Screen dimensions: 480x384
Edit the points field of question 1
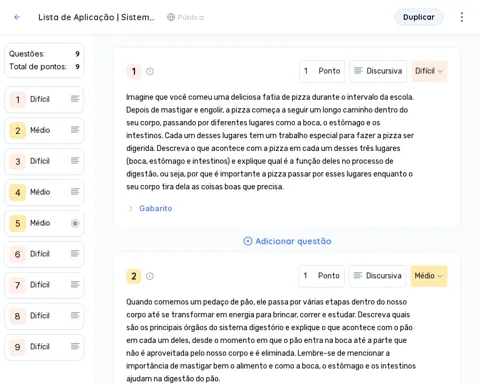[322, 71]
